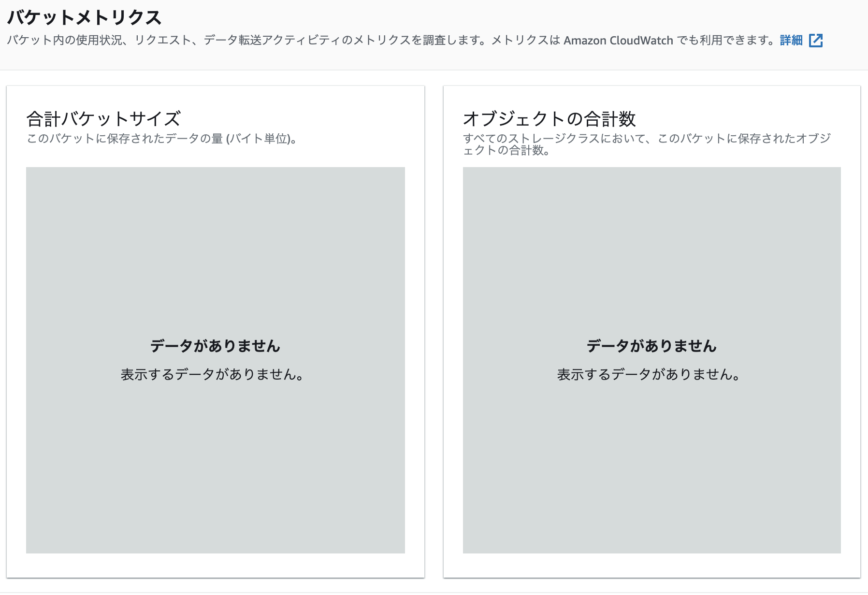Click 表示するデータがありません。 in オブジェクトの合計数 chart
The width and height of the screenshot is (868, 595).
pos(649,374)
